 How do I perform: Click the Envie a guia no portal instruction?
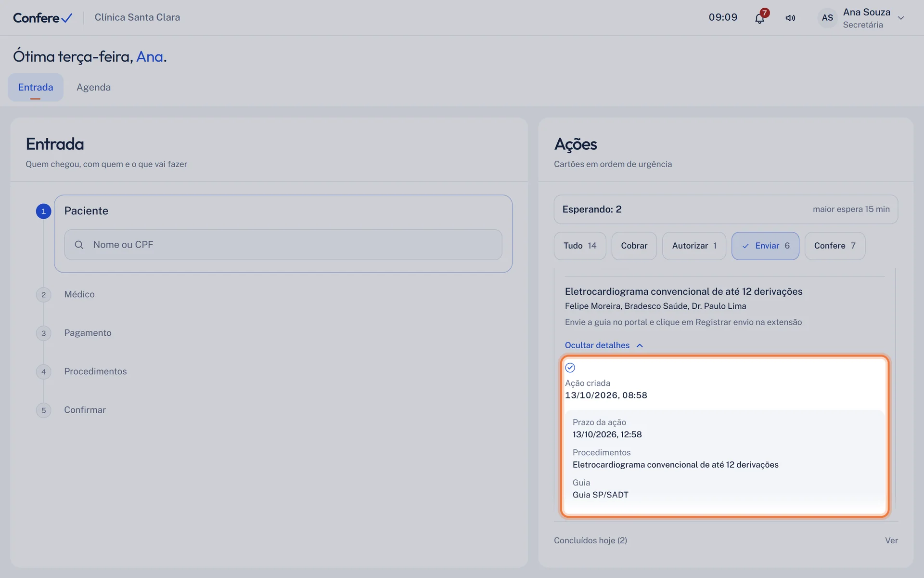(x=683, y=322)
